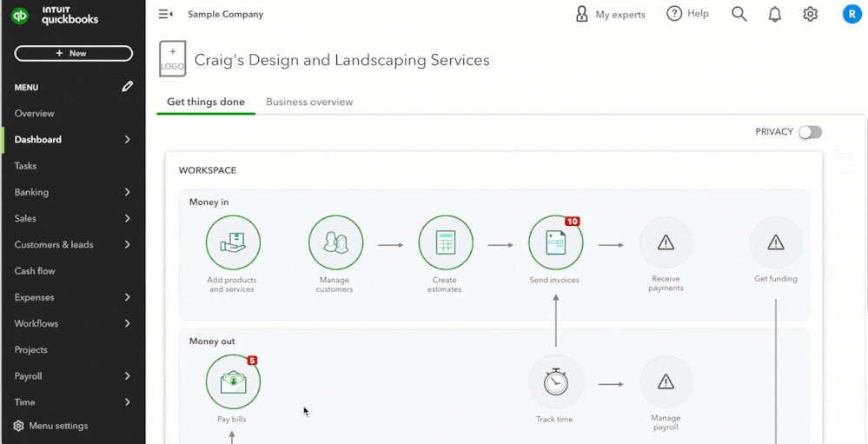Click the Pay bills label text

coord(232,419)
